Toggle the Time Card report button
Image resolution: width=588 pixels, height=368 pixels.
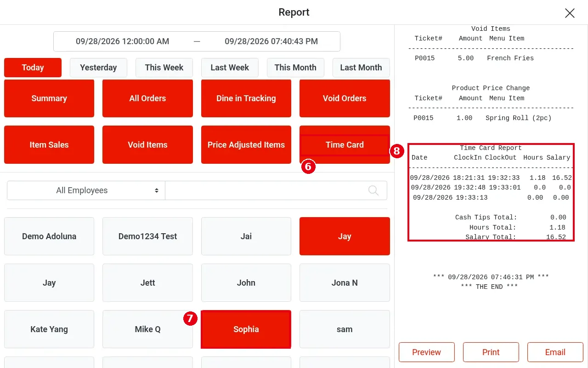click(345, 145)
